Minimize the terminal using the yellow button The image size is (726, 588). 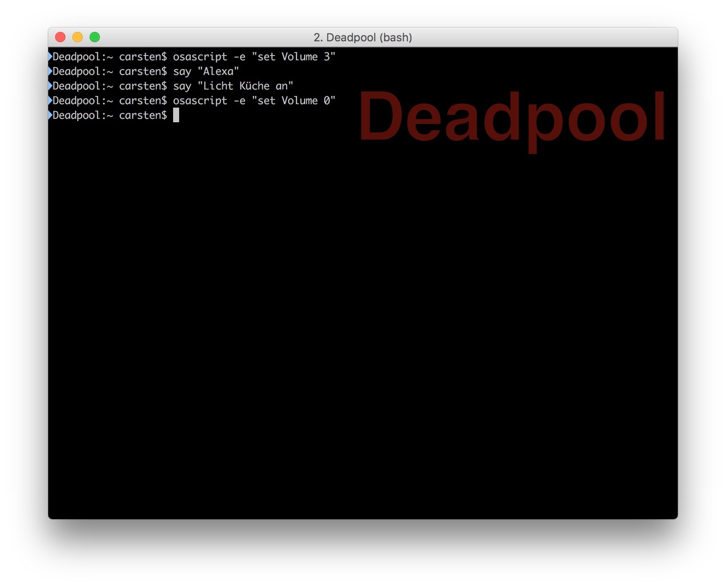pyautogui.click(x=78, y=37)
